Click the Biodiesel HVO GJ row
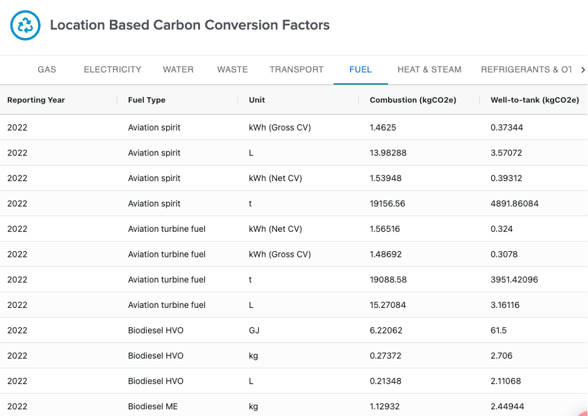This screenshot has width=588, height=416. 294,330
